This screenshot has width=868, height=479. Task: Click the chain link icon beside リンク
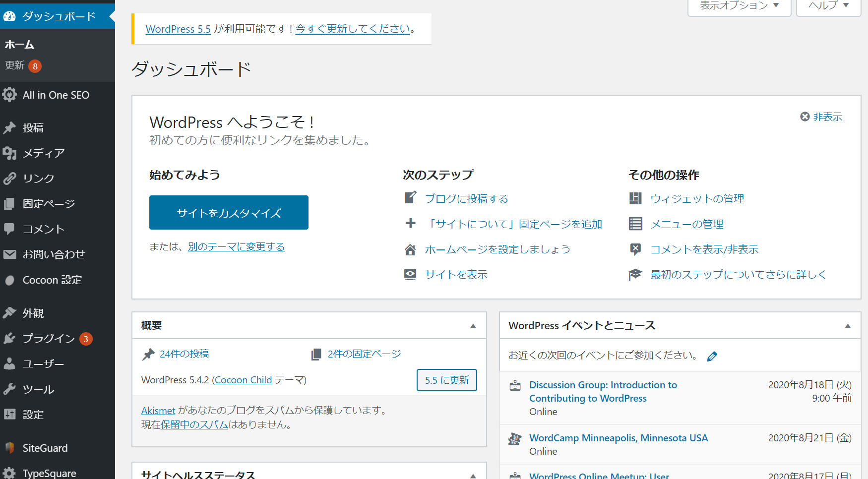[9, 178]
